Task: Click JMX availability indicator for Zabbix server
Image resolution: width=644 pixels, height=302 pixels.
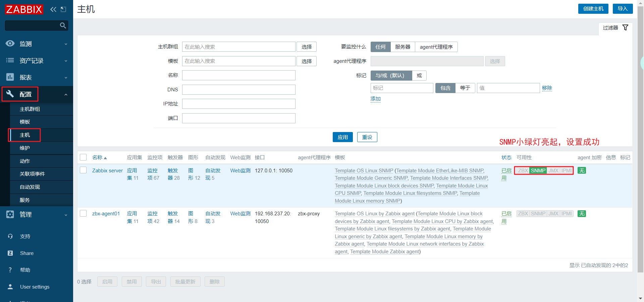Action: 553,171
